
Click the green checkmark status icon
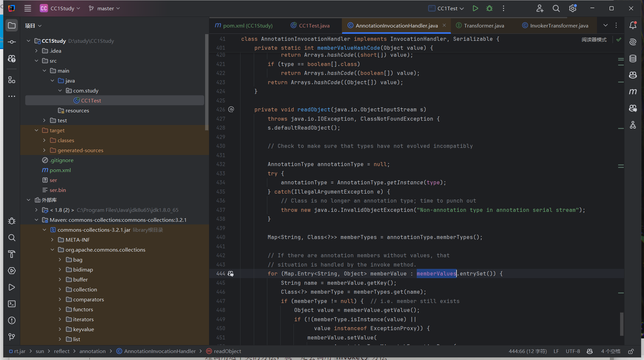(x=619, y=39)
